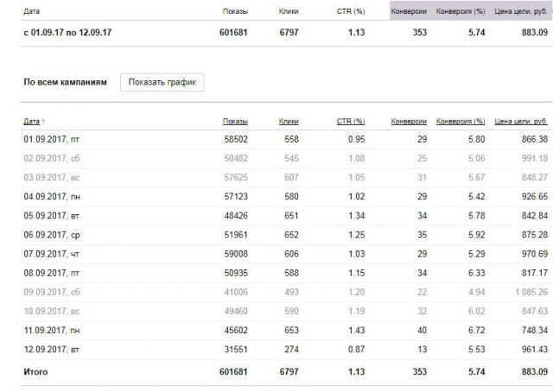
Task: Click conversion rate value 6.33
Action: pyautogui.click(x=476, y=273)
